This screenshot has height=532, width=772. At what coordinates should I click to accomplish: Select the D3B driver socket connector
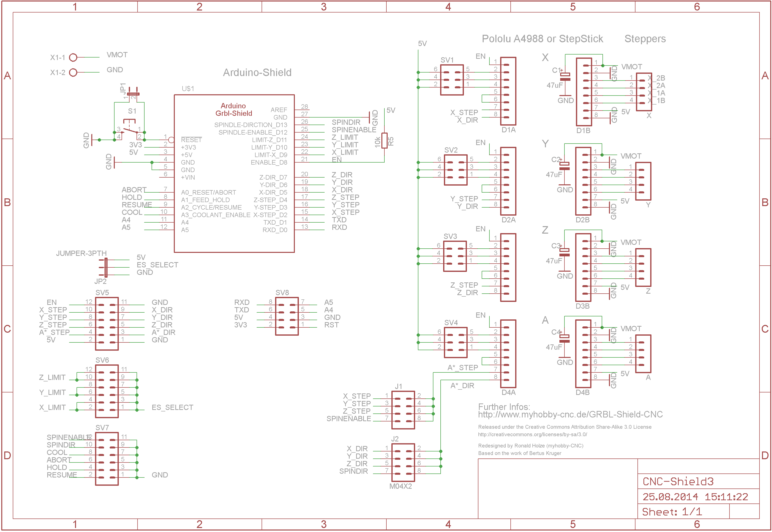583,267
